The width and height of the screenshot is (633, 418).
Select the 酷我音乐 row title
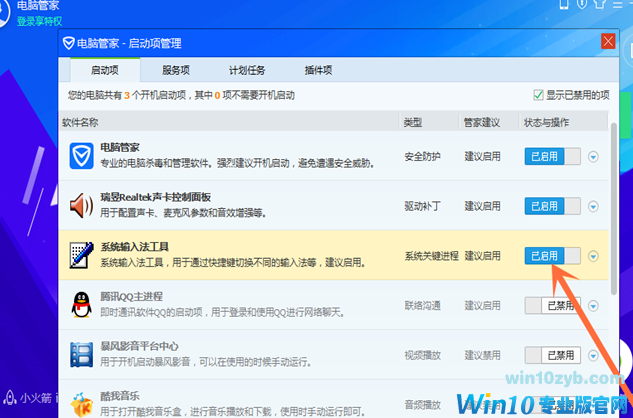tap(120, 396)
